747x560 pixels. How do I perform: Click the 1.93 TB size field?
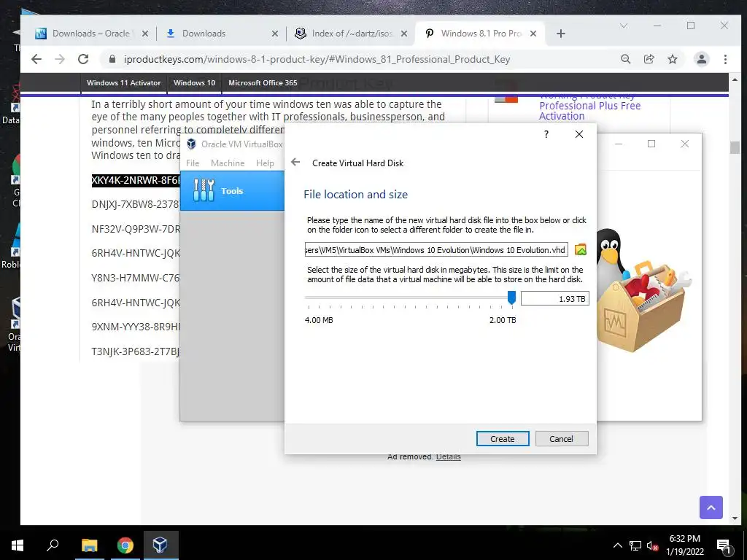tap(554, 298)
